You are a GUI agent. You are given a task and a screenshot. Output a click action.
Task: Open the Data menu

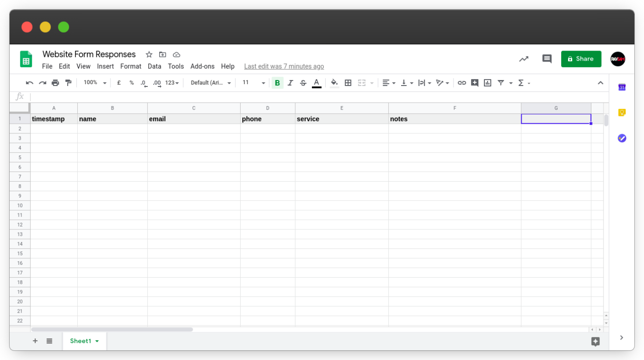pyautogui.click(x=154, y=66)
